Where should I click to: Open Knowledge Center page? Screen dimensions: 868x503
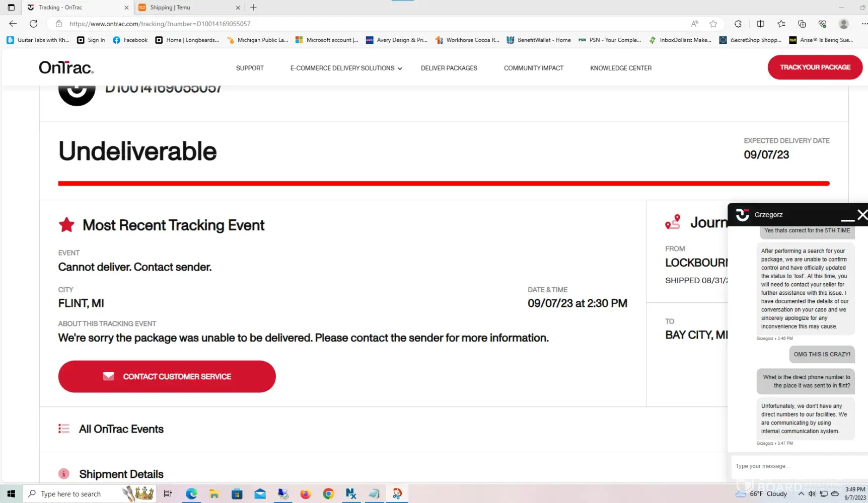point(621,68)
